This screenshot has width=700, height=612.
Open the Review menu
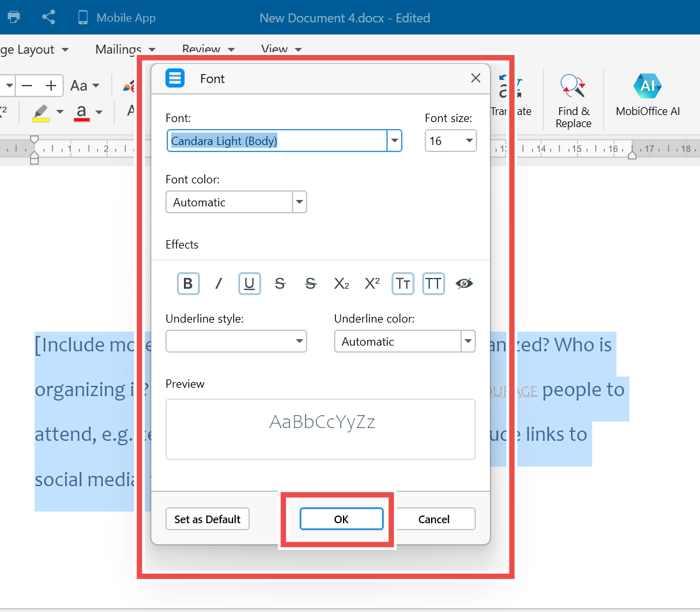click(x=208, y=49)
